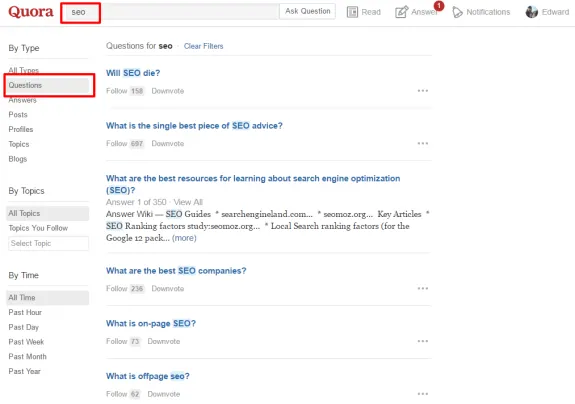
Task: Open more options for on-page SEO question
Action: coord(422,341)
